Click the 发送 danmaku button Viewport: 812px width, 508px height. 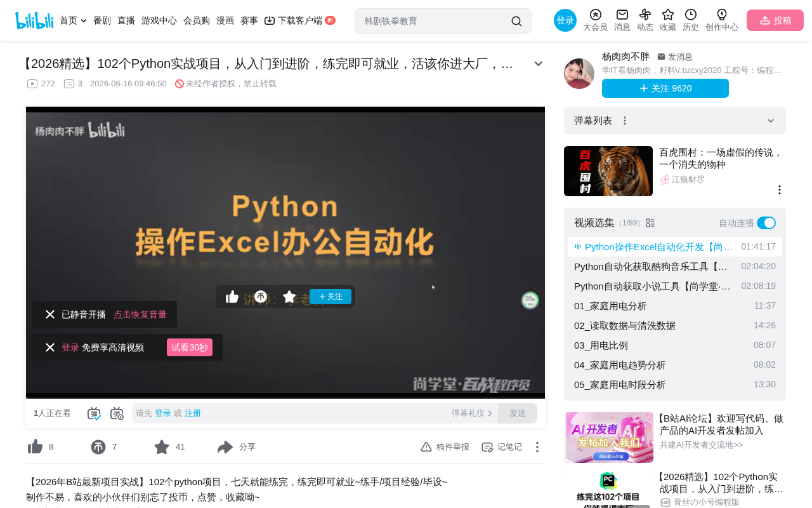point(518,413)
